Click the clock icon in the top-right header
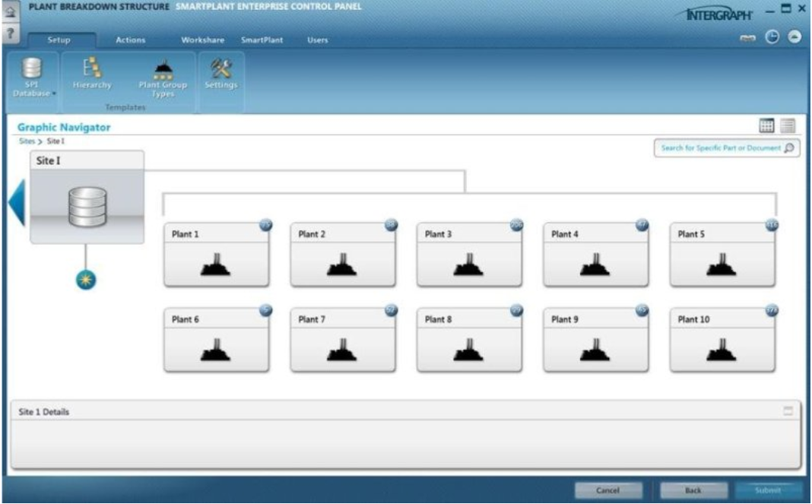812x504 pixels. coord(772,36)
